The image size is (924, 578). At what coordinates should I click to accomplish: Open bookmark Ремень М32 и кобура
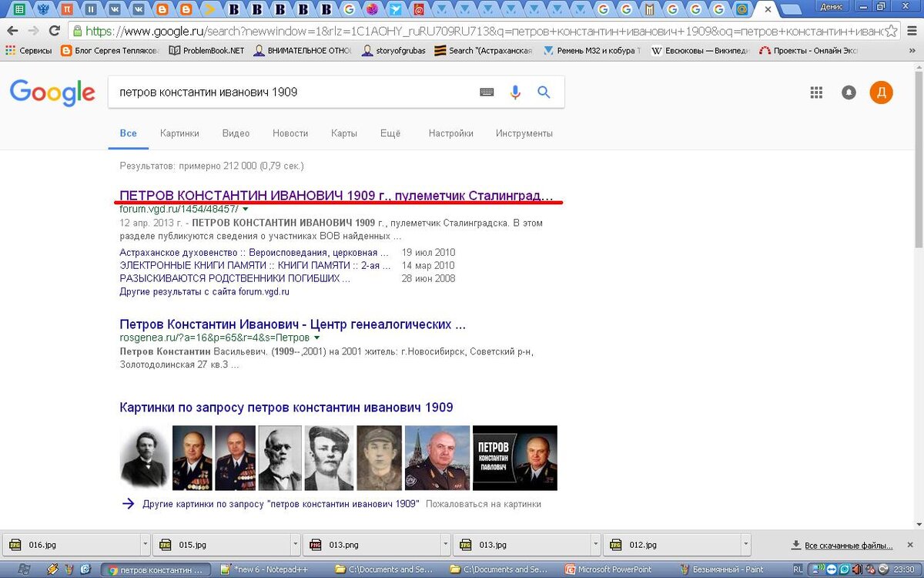591,51
